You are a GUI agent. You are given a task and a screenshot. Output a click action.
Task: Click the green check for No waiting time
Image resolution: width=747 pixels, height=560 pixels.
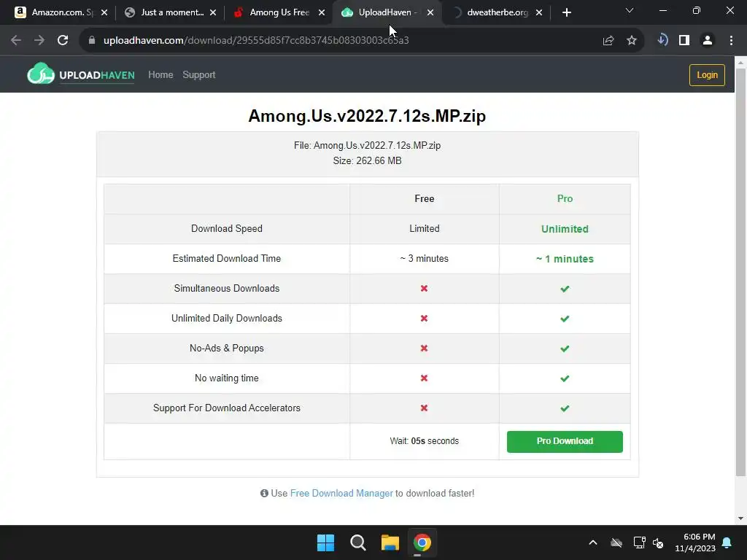(x=565, y=378)
